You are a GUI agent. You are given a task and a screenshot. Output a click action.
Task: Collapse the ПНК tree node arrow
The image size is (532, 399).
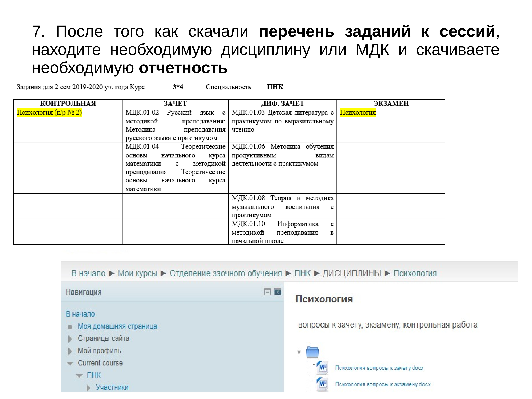click(x=79, y=376)
